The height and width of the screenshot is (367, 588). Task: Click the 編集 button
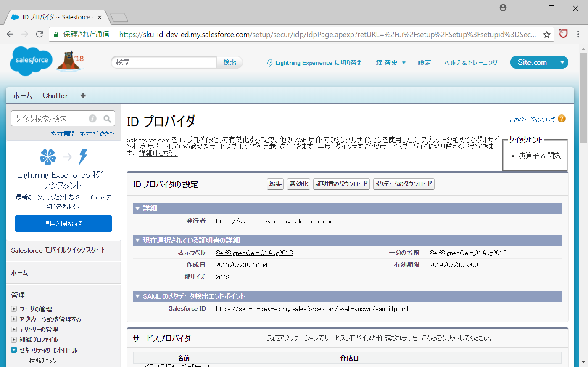[275, 184]
